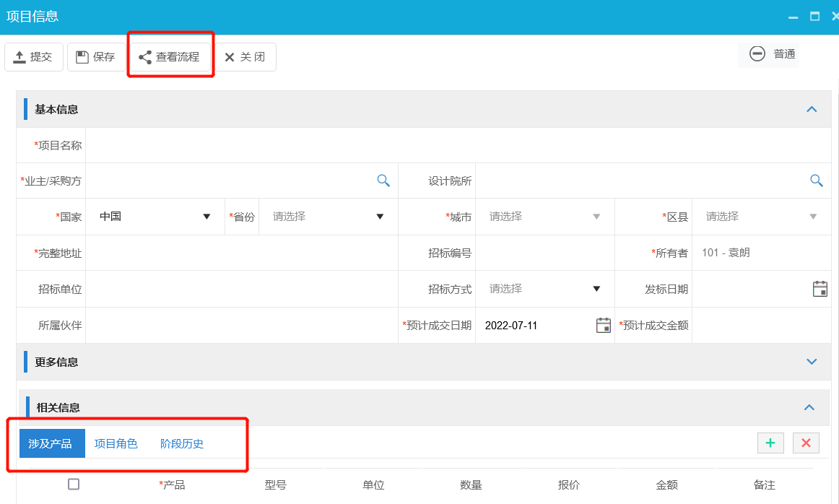The width and height of the screenshot is (839, 504).
Task: Collapse the 基本信息 section
Action: 812,110
